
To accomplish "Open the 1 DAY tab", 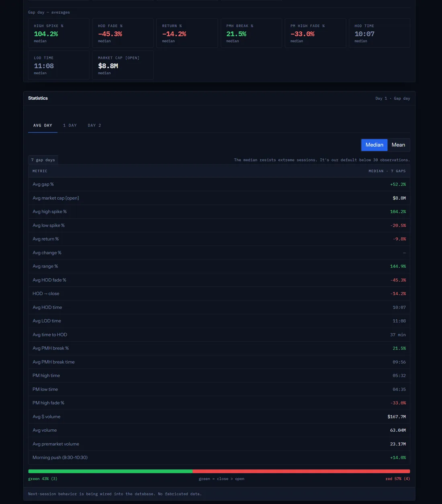I will tap(70, 125).
